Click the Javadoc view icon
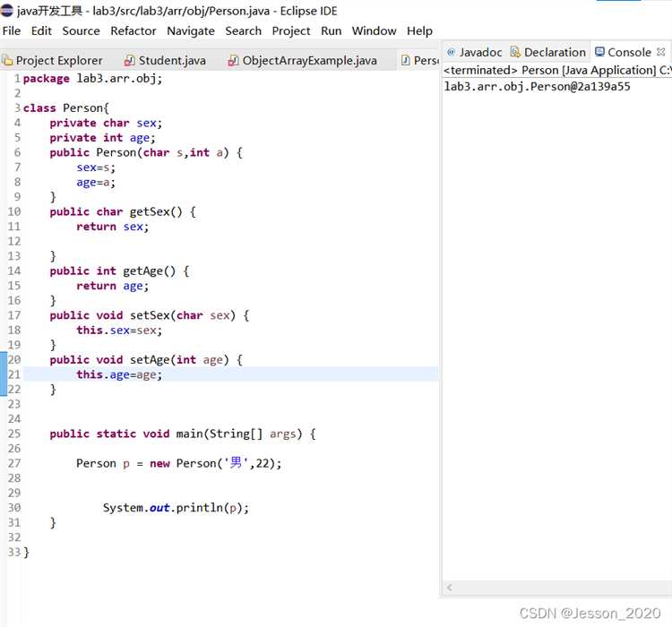This screenshot has height=627, width=672. (451, 52)
